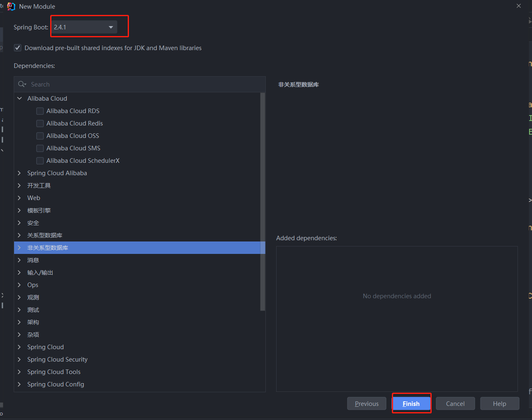Select the Spring Cloud tree row
The width and height of the screenshot is (532, 420).
click(x=137, y=347)
